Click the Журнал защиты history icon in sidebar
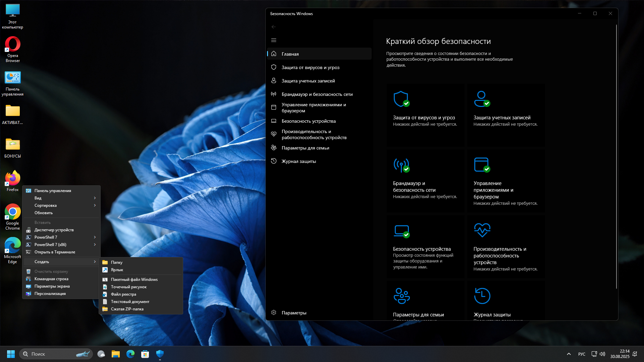644x362 pixels. [274, 161]
